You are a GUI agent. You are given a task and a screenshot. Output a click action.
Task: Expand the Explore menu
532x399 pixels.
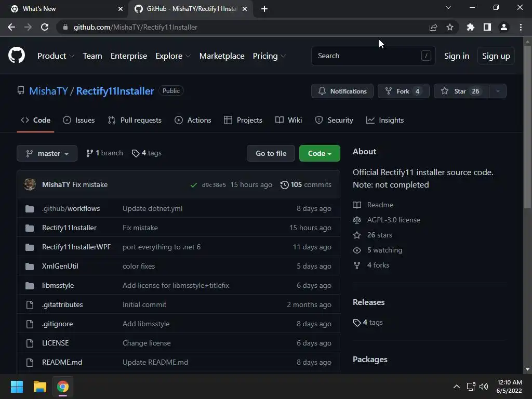point(173,56)
